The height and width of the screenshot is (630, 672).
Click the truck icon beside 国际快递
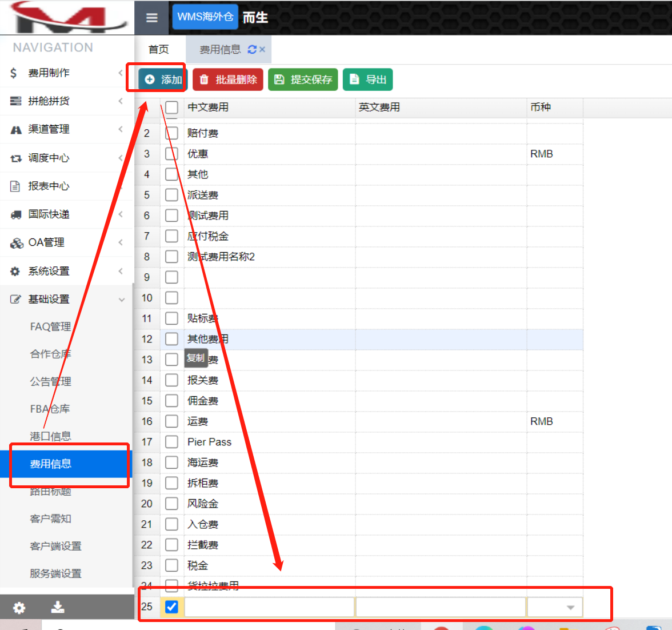tap(16, 214)
